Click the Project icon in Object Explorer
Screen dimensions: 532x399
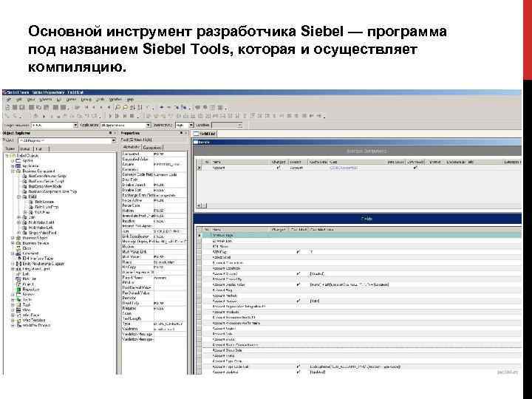click(18, 284)
